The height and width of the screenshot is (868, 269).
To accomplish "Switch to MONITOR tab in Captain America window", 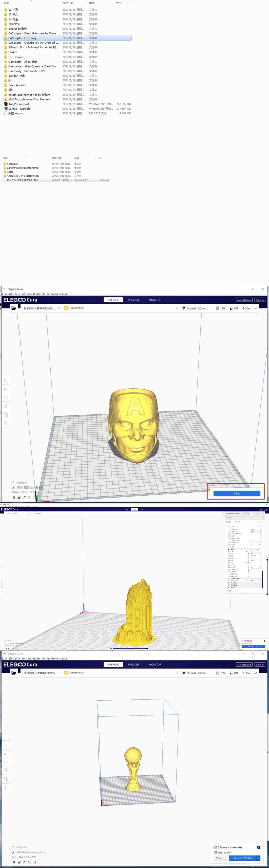I will 155,300.
